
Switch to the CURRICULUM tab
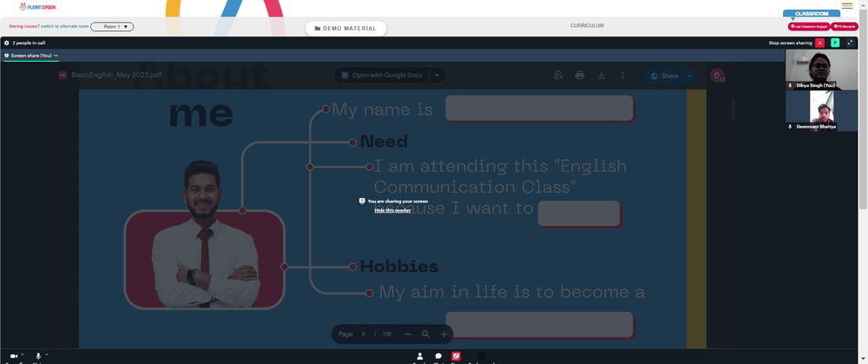coord(587,25)
